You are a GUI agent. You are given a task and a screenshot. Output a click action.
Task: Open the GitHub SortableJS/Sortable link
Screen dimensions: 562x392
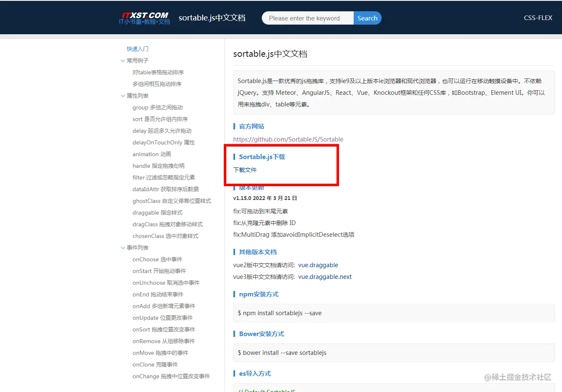(x=288, y=139)
